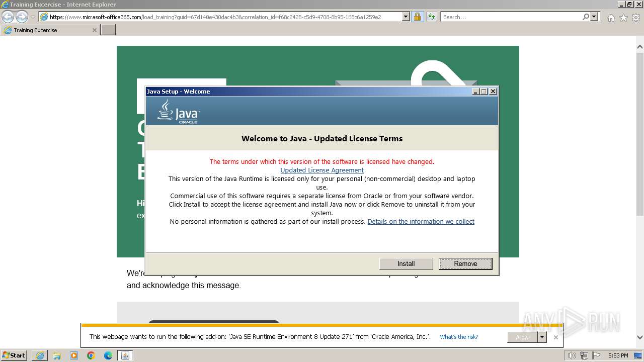The image size is (644, 362).
Task: Open the Windows Start button
Action: [14, 355]
